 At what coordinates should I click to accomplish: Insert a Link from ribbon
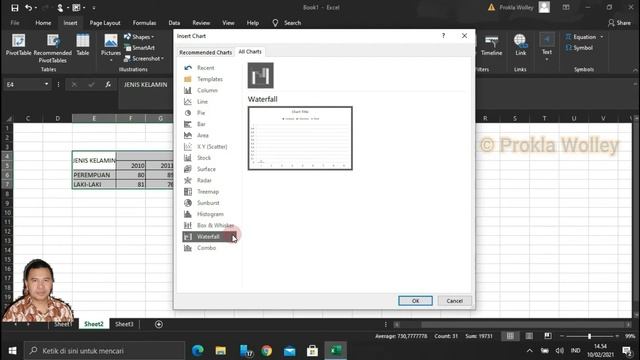click(520, 45)
